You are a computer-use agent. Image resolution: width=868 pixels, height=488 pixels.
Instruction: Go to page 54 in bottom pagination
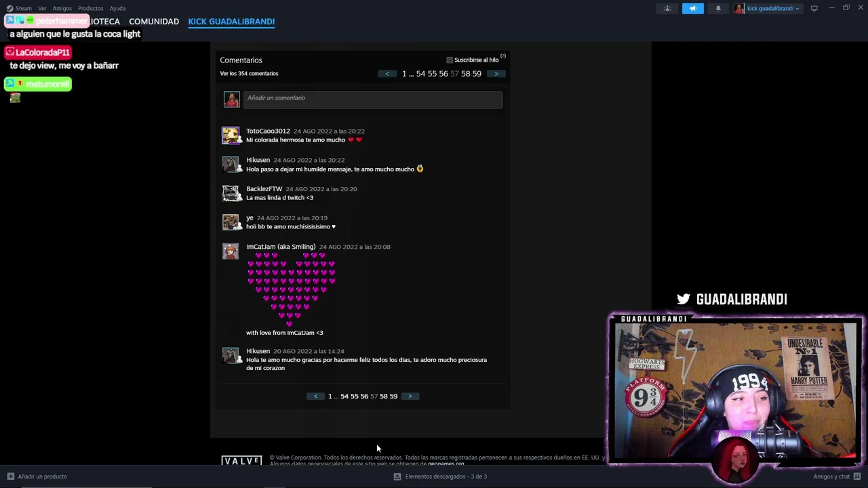click(x=344, y=396)
